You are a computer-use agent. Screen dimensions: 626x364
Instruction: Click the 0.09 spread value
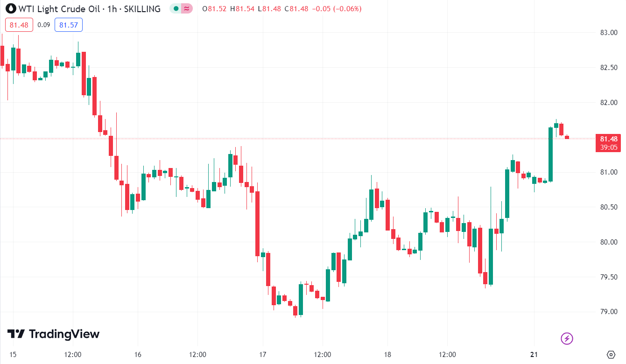(44, 25)
